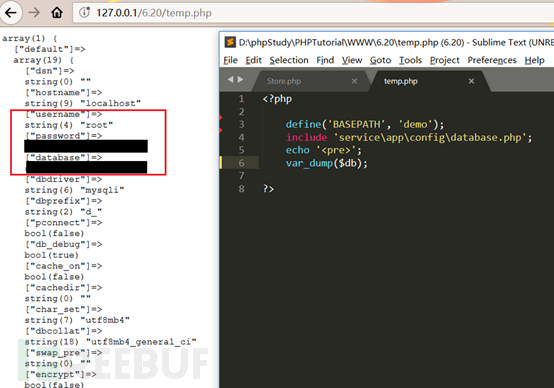The image size is (554, 388).
Task: Open the Help menu
Action: click(534, 60)
